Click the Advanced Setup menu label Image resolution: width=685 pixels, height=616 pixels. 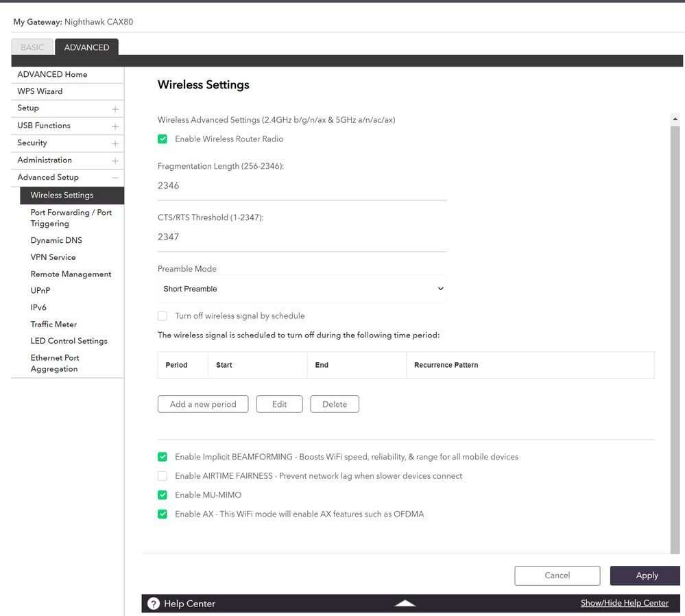[48, 177]
